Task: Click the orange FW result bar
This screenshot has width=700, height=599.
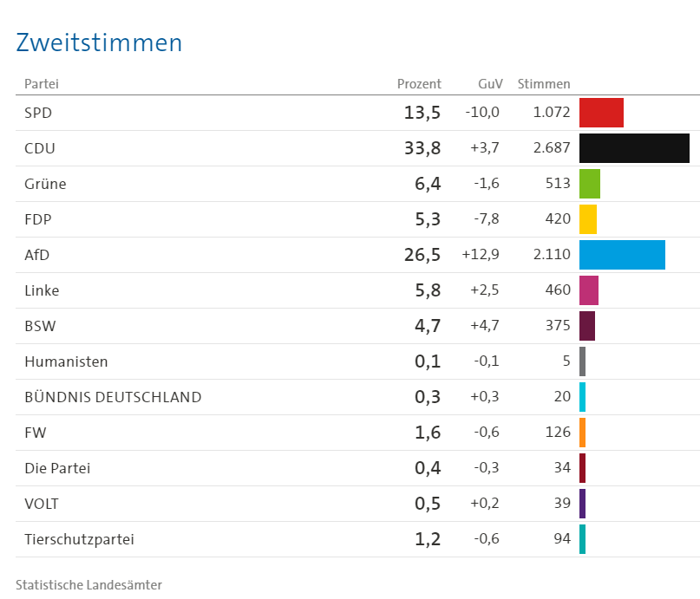Action: coord(583,433)
